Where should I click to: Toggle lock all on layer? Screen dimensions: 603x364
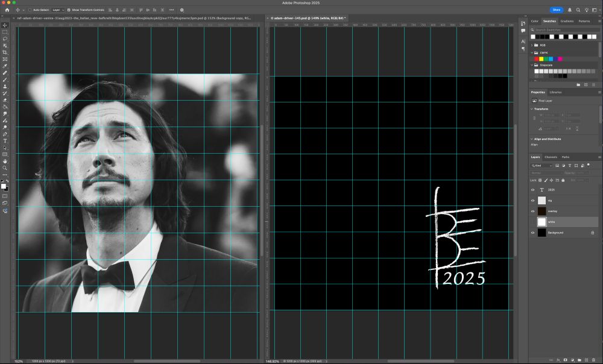tap(563, 180)
